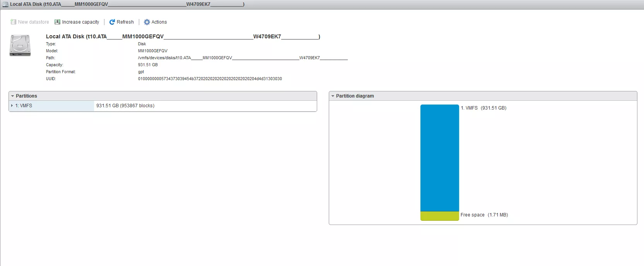This screenshot has height=266, width=644.
Task: Click the green Free space segment
Action: pos(440,216)
